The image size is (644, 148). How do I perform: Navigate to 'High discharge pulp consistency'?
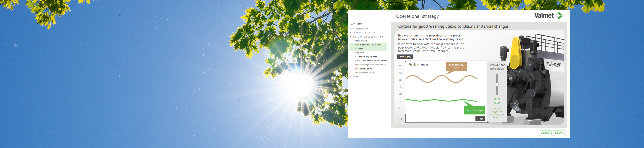point(370,65)
